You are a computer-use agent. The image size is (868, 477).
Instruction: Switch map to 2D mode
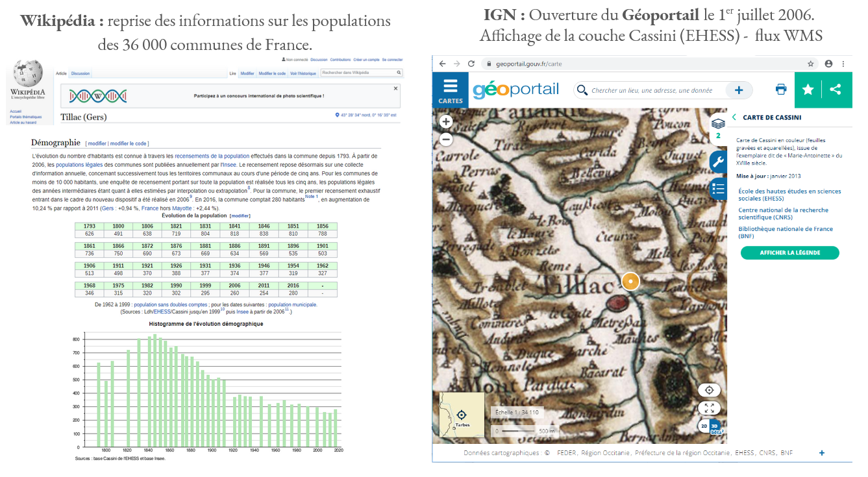pos(704,426)
